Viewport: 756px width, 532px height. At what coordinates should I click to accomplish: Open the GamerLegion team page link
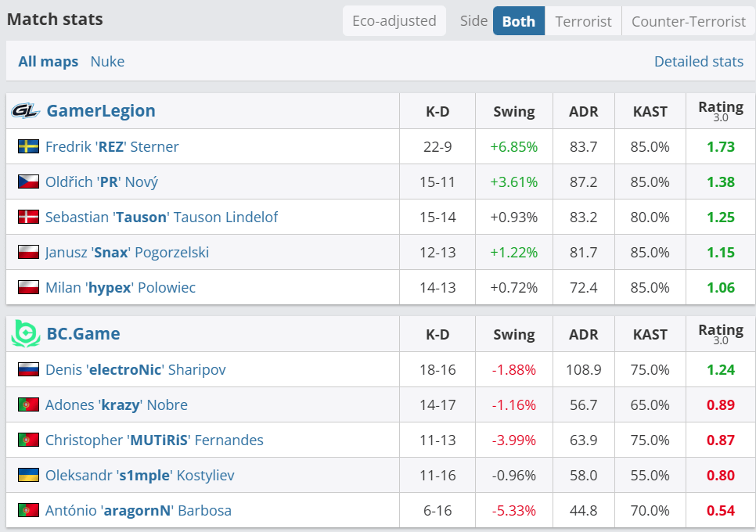coord(101,111)
